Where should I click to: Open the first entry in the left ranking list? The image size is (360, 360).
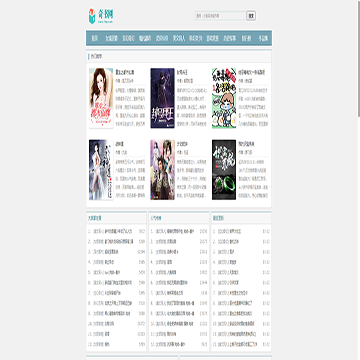point(113,231)
